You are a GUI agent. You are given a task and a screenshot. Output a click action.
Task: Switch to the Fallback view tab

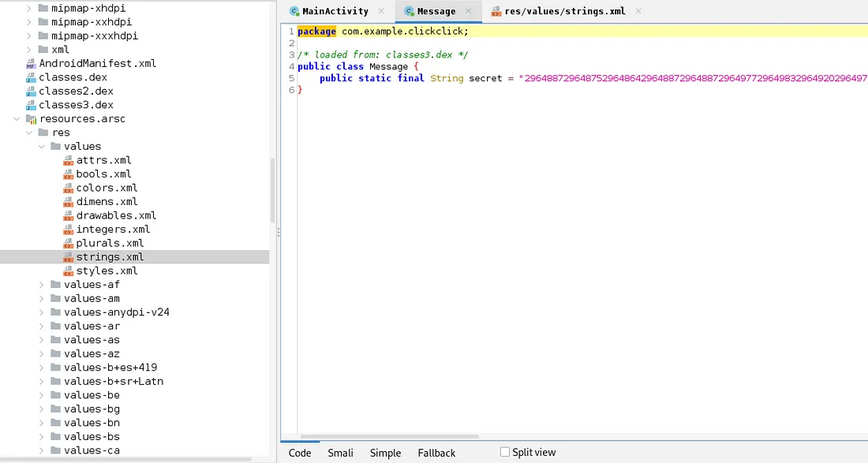click(437, 453)
